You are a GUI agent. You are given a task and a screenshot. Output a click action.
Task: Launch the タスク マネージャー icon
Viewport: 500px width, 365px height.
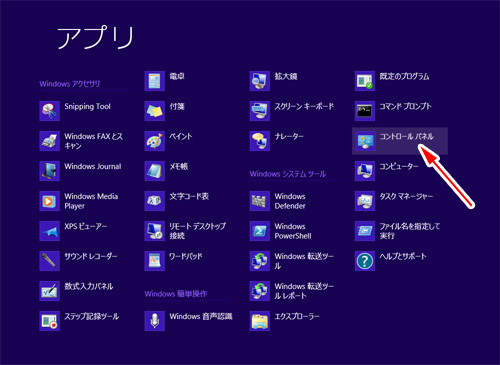(x=365, y=201)
